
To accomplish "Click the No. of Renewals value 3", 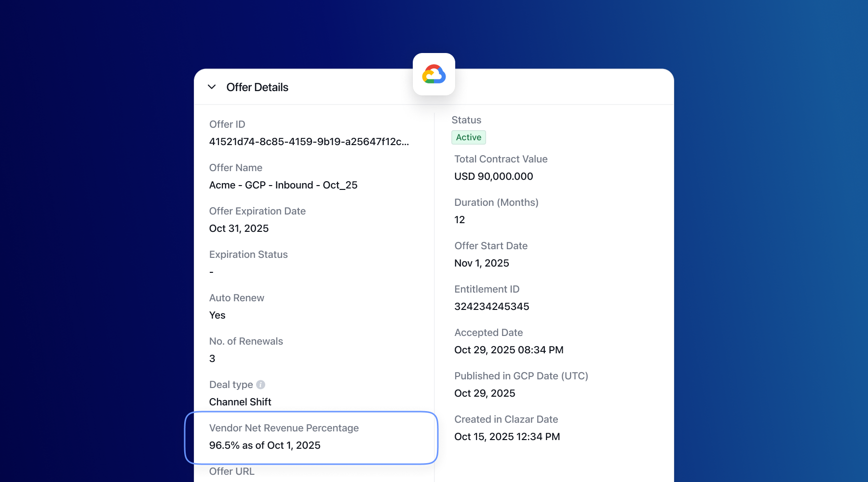I will click(212, 359).
